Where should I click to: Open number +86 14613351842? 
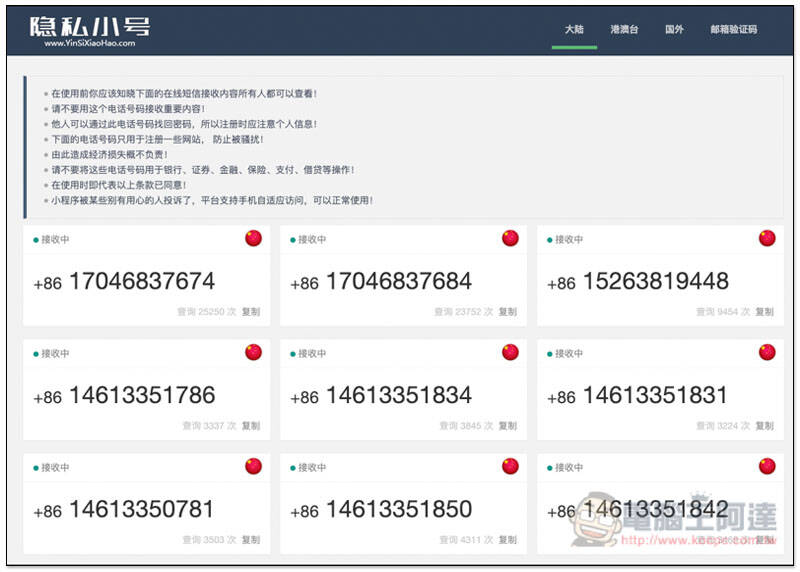[x=638, y=510]
